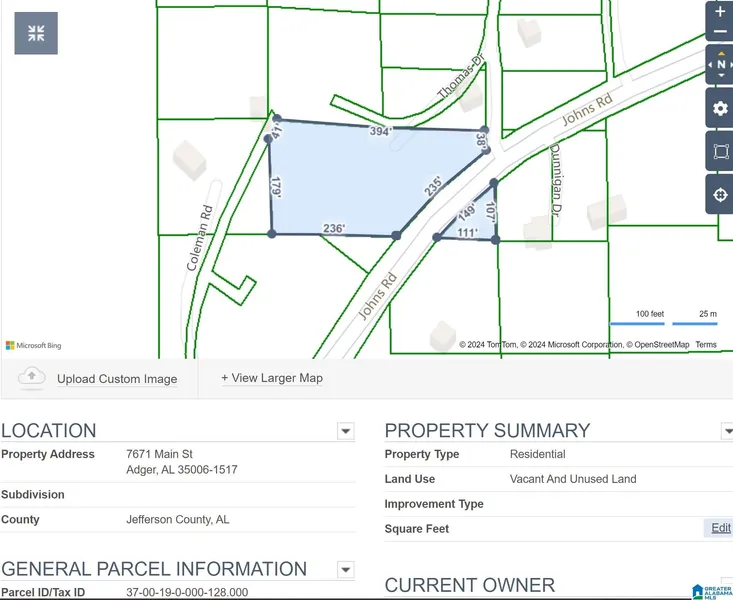Click the Microsoft Bing logo
Viewport: 733px width, 600px height.
click(34, 345)
